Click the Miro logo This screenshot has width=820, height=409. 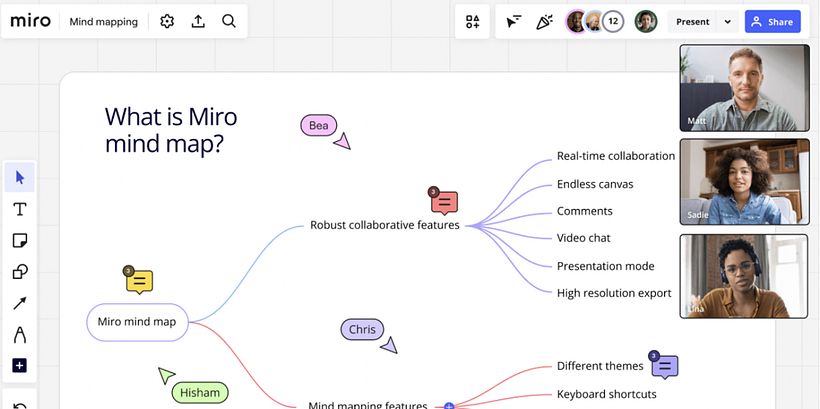[31, 21]
